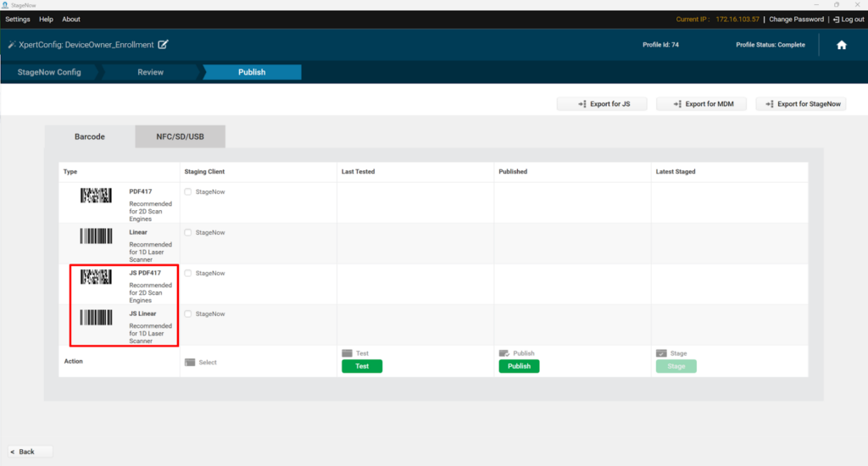Select the Publish step
Image resolution: width=868 pixels, height=466 pixels.
click(252, 72)
